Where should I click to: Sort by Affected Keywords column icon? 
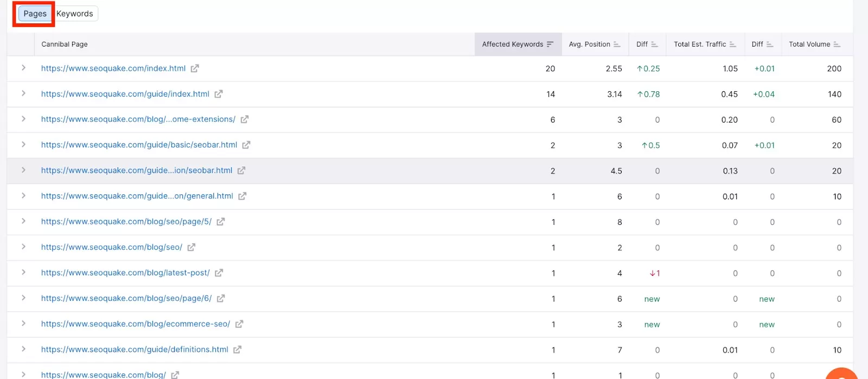click(550, 45)
